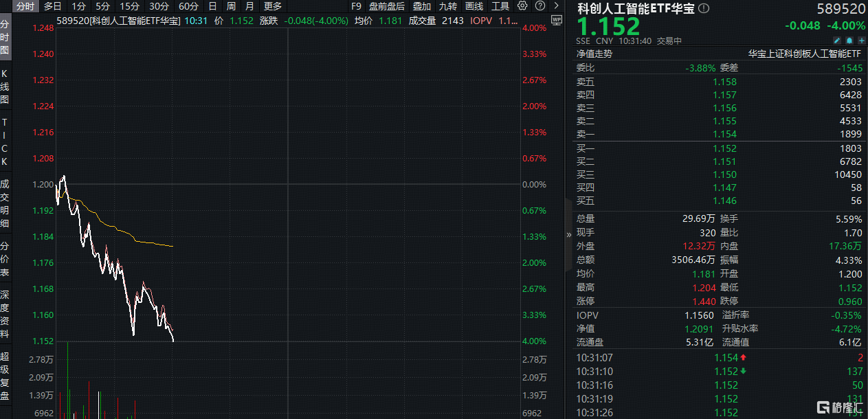Viewport: 868px width, 419px height.
Task: Click 委差 value -1545
Action: [849, 68]
